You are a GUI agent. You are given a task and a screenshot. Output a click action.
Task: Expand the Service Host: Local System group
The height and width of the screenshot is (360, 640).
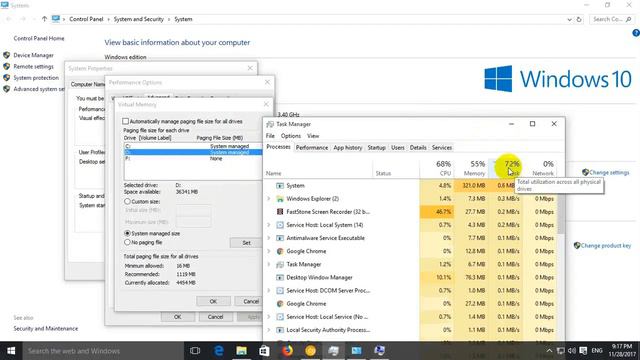(x=269, y=225)
